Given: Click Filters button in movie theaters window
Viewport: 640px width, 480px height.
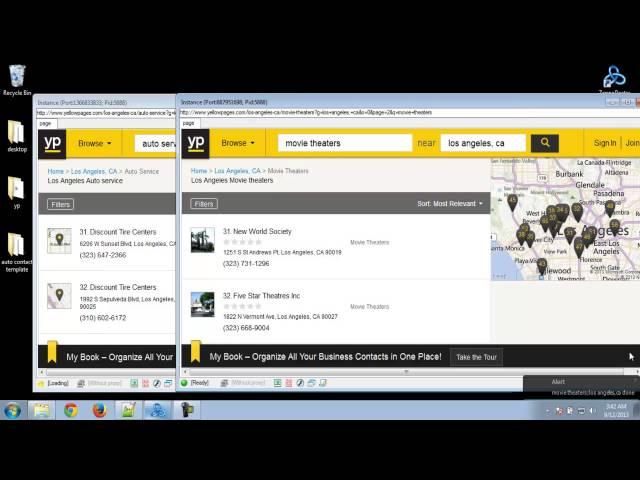Looking at the screenshot, I should 204,204.
